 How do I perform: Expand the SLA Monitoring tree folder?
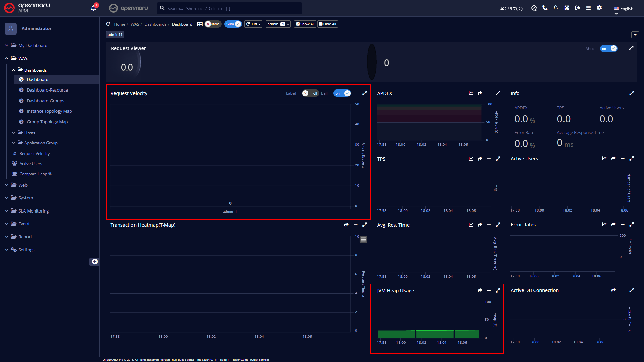(x=33, y=211)
